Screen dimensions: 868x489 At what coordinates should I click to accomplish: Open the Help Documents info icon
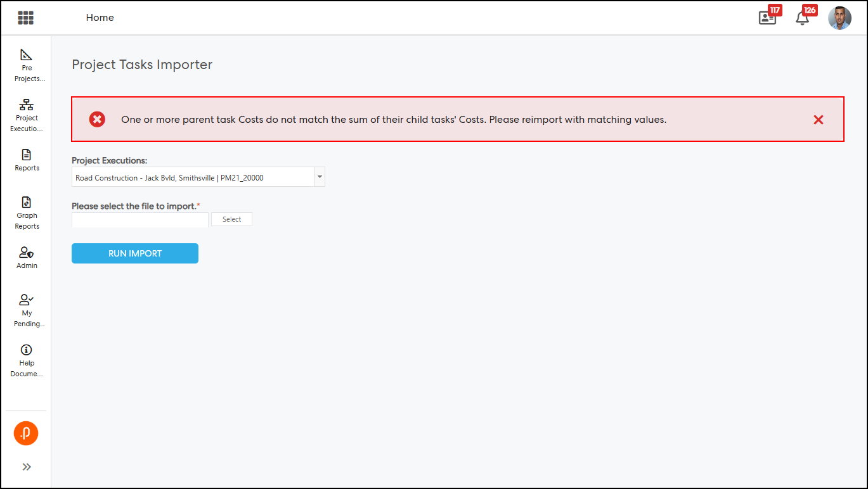[x=27, y=350]
